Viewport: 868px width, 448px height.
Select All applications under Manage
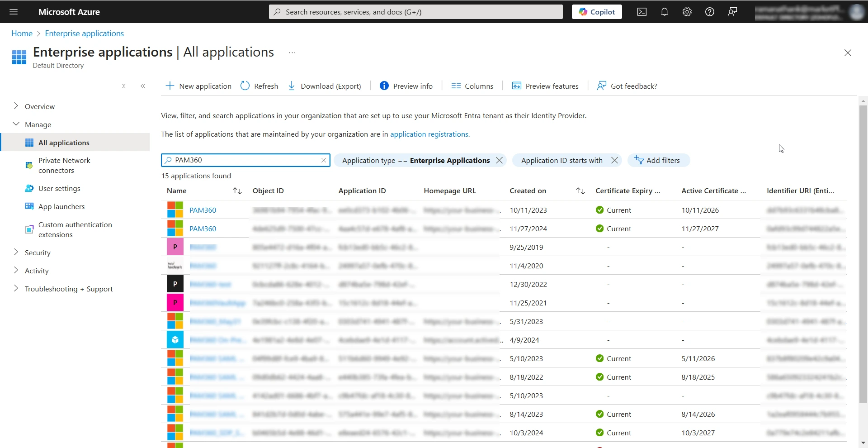point(63,142)
